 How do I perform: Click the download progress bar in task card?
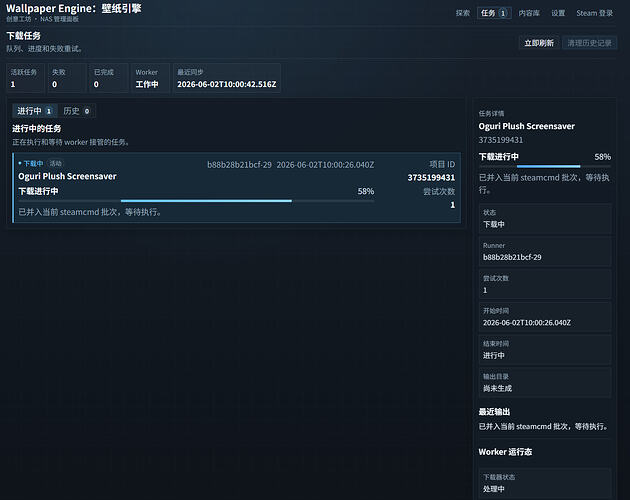[x=196, y=201]
